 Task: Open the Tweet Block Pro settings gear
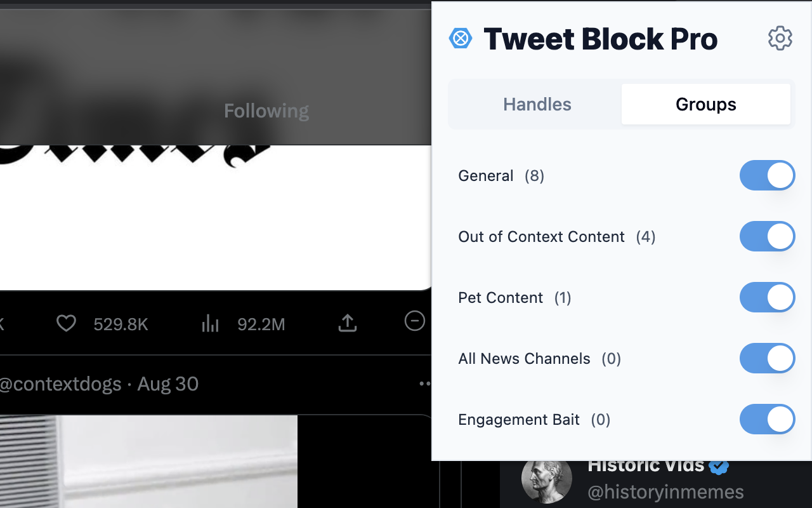click(x=780, y=38)
